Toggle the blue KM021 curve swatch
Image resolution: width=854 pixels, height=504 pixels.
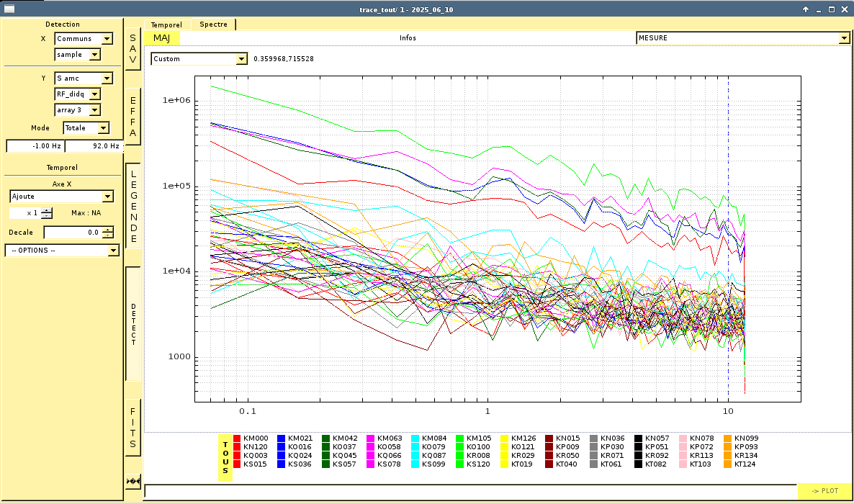coord(282,438)
